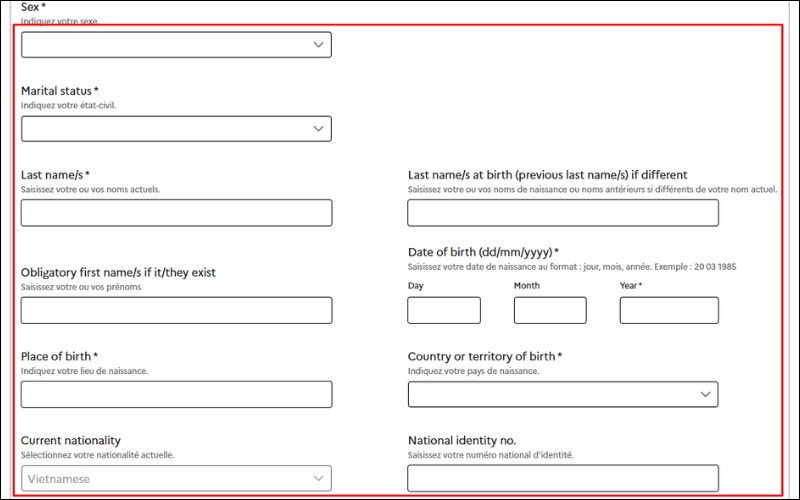Open the Country or territory of birth dropdown
The height and width of the screenshot is (500, 800).
pos(562,395)
